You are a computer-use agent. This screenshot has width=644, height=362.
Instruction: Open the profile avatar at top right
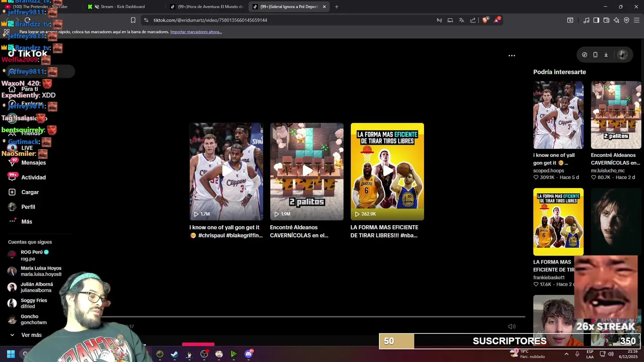point(622,55)
